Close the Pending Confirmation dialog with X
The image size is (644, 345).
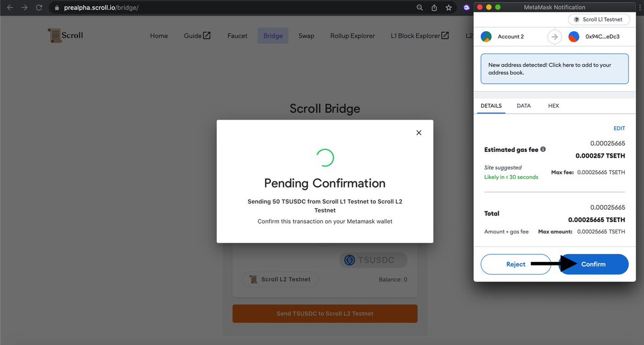(x=419, y=133)
